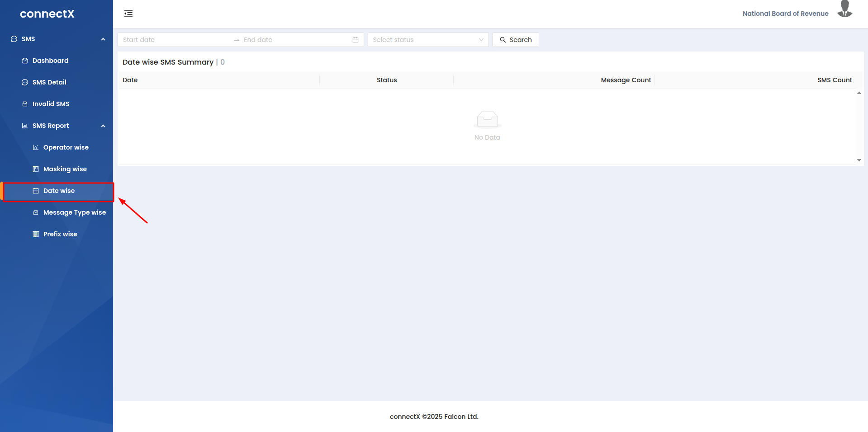Collapse the SMS menu chevron

(103, 39)
